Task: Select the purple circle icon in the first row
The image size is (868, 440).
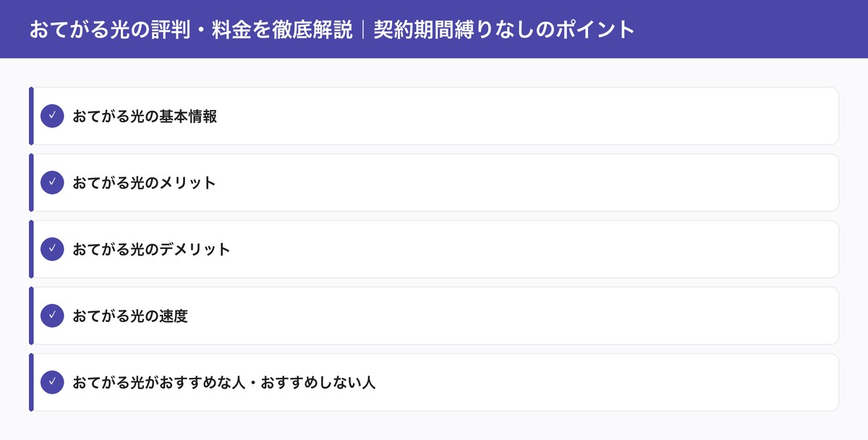Action: coord(51,116)
